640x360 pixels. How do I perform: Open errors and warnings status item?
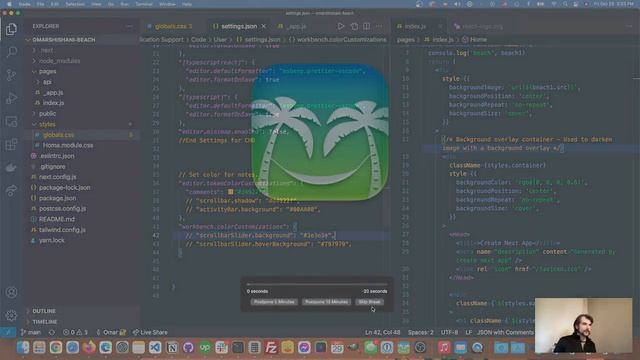coord(75,332)
